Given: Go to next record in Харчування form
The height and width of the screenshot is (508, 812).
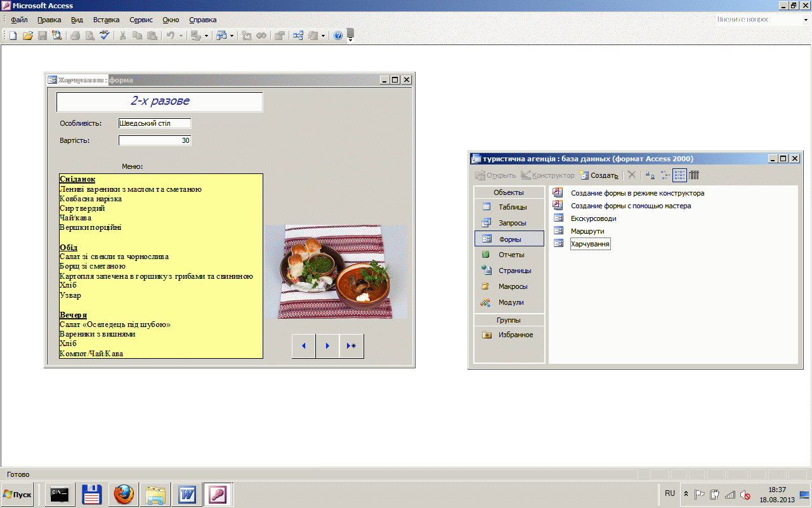Looking at the screenshot, I should [x=327, y=346].
